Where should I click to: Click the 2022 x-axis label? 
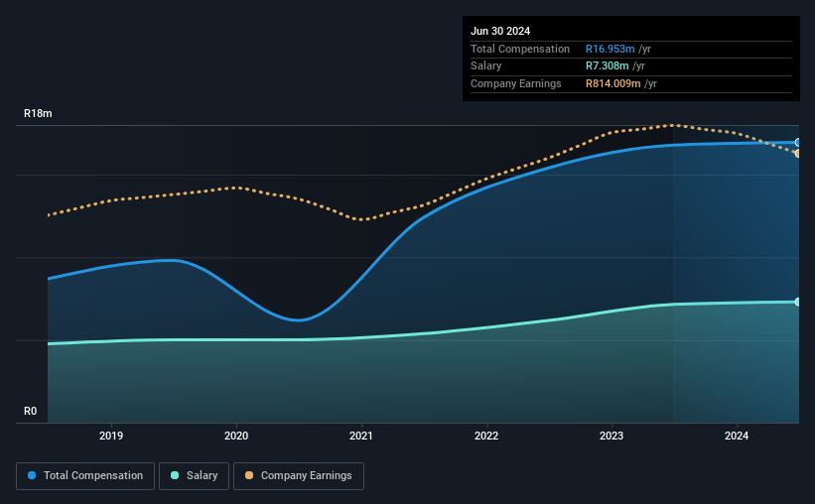[x=486, y=436]
